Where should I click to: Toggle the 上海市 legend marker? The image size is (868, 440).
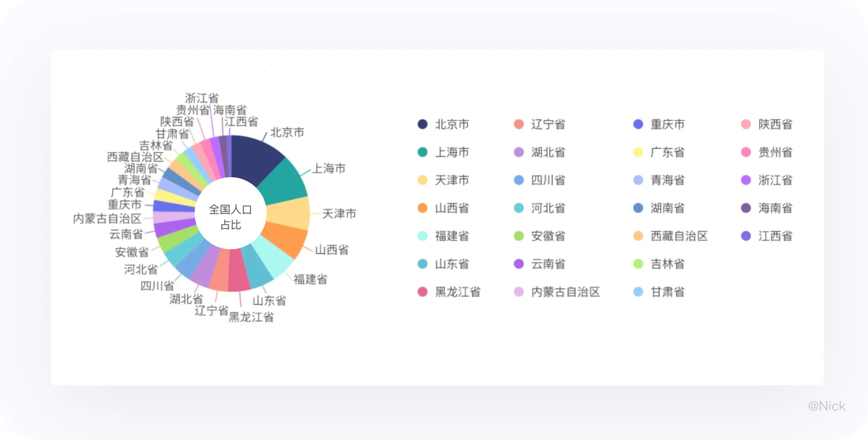point(422,152)
